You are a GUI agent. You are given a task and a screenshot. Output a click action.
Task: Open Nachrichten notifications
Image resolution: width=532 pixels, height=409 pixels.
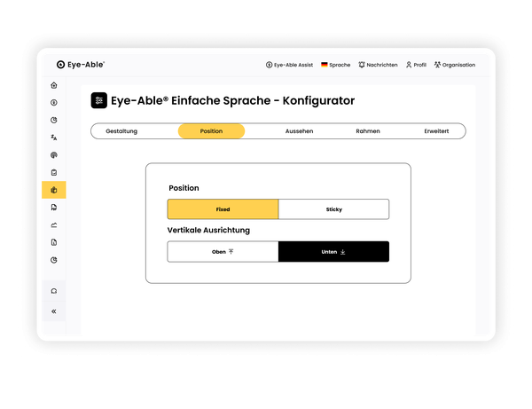pyautogui.click(x=378, y=65)
